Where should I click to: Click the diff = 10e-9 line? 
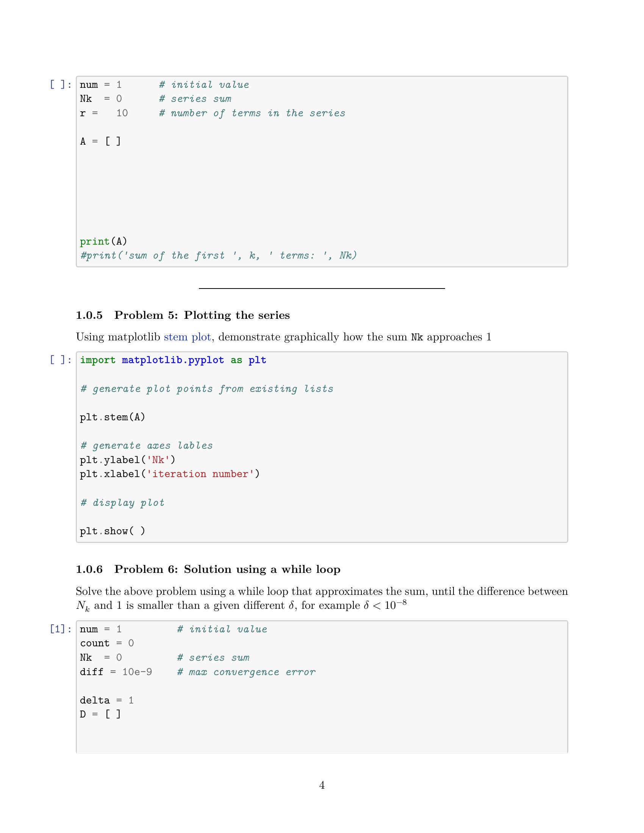[116, 672]
